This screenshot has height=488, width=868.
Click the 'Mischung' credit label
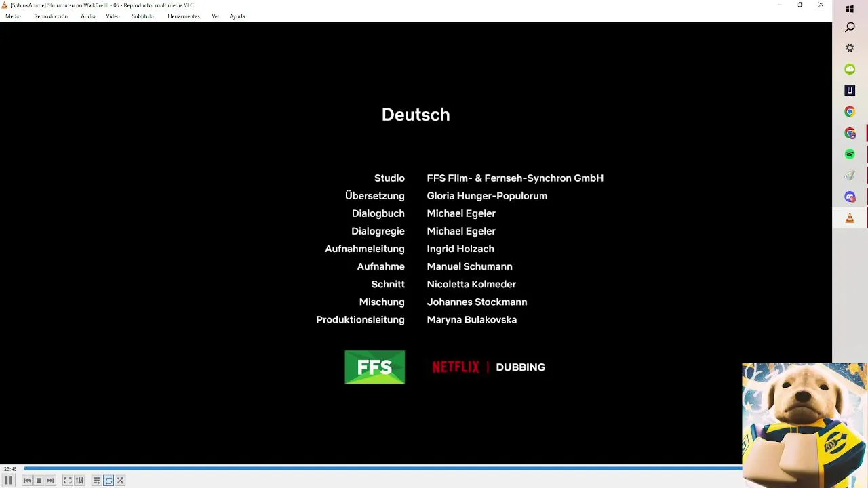coord(382,302)
